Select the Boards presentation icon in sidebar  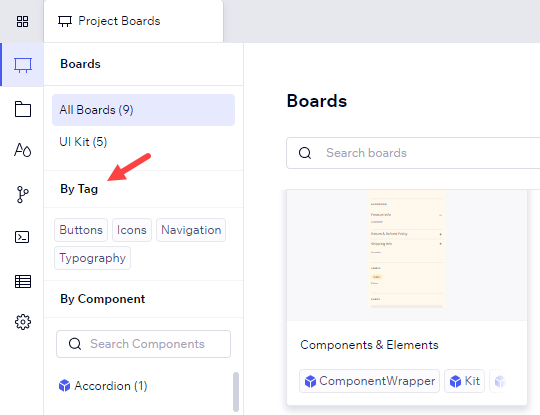pos(23,65)
